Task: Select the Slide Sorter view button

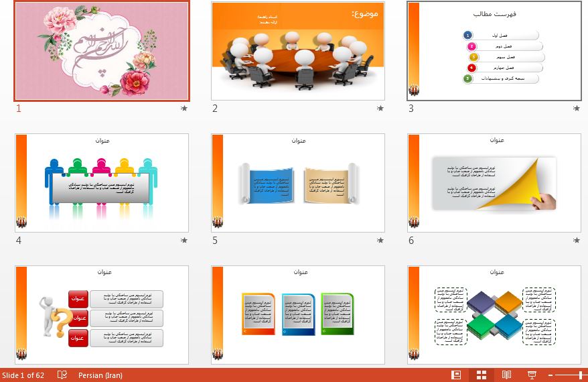Action: [x=482, y=375]
